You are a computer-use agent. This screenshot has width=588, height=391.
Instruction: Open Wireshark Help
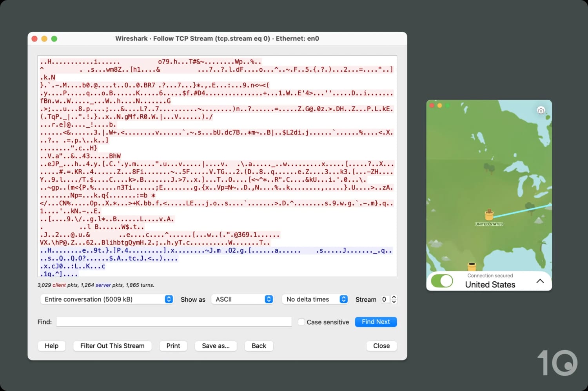(51, 346)
